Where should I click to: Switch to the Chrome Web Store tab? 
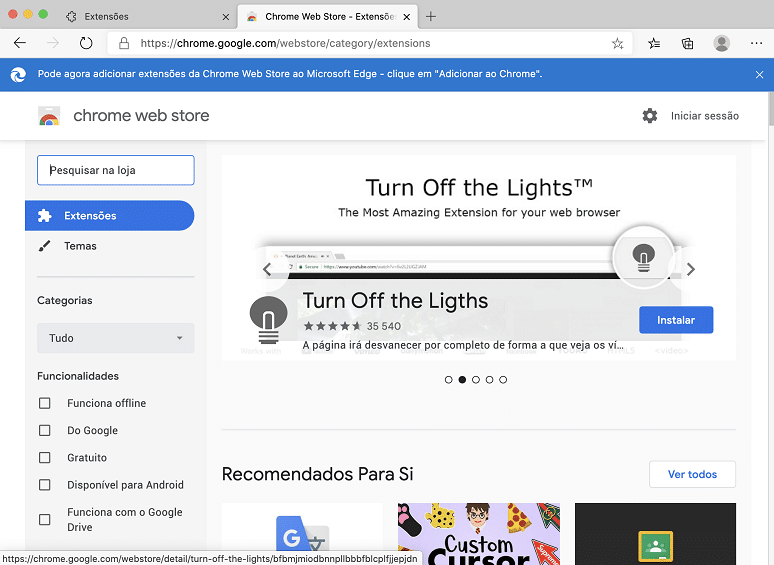click(x=328, y=17)
